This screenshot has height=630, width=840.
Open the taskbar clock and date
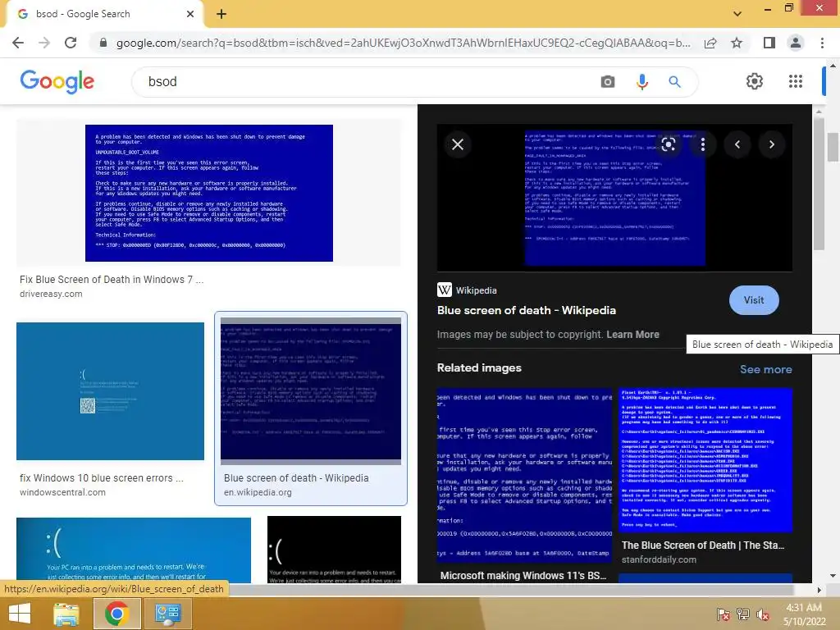[804, 614]
